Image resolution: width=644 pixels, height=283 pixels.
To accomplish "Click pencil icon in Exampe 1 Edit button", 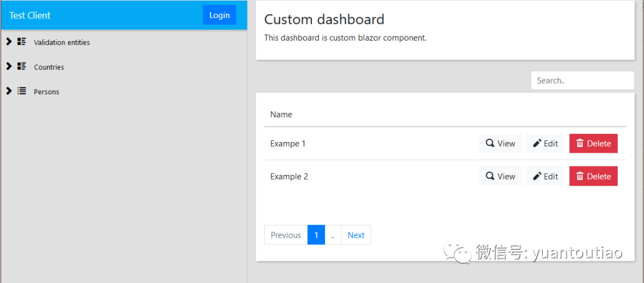I will tap(537, 143).
